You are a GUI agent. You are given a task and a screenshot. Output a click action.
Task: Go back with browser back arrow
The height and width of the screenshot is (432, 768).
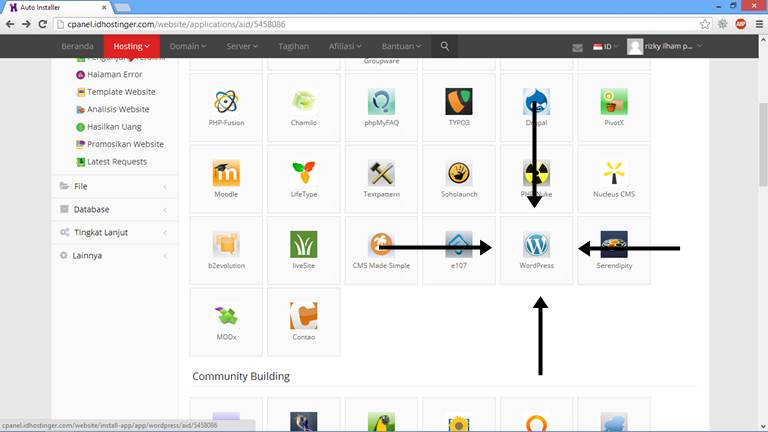tap(10, 24)
